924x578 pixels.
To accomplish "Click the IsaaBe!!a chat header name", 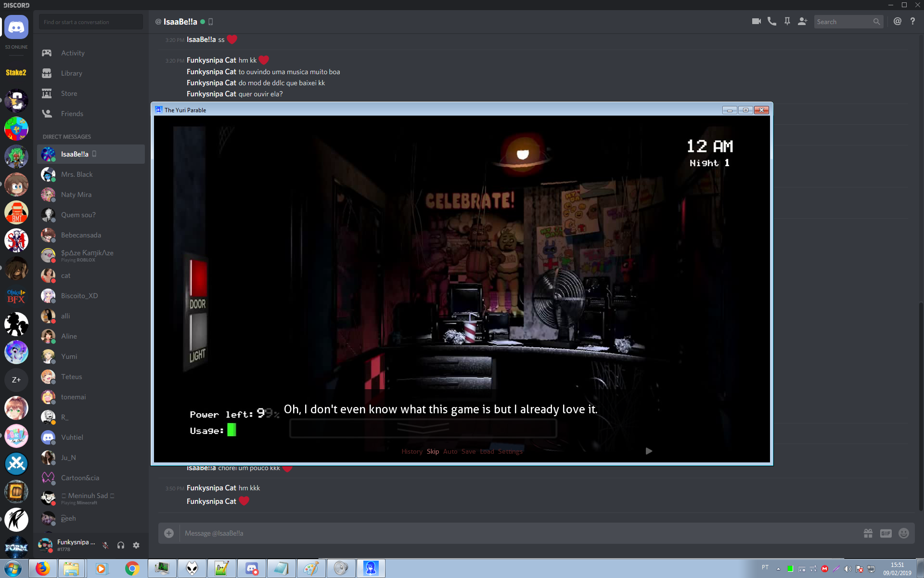I will click(x=180, y=22).
